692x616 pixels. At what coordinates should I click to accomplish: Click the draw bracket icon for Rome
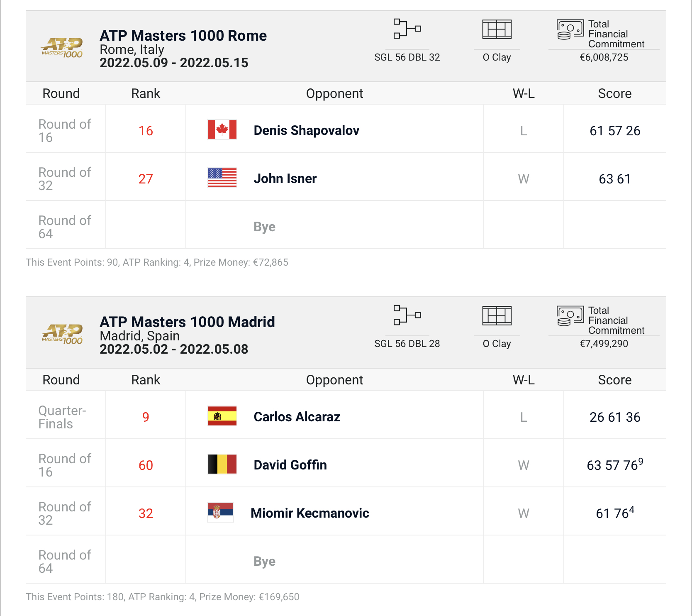pyautogui.click(x=407, y=29)
